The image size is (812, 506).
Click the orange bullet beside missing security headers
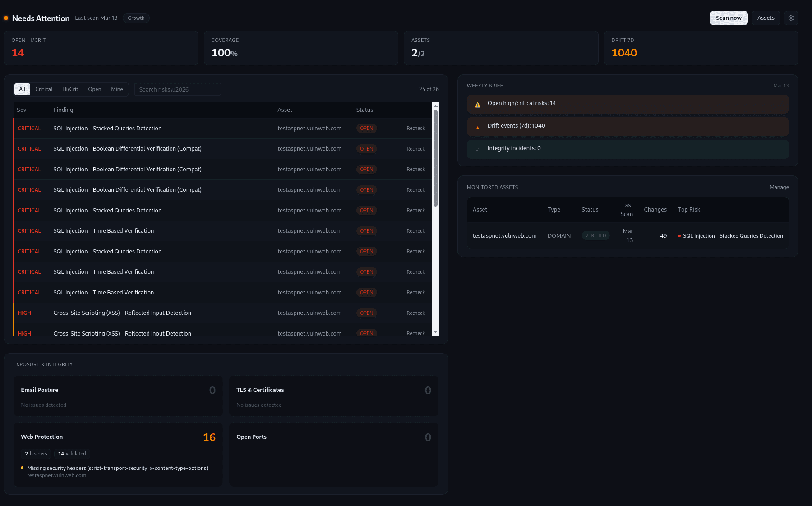point(22,468)
